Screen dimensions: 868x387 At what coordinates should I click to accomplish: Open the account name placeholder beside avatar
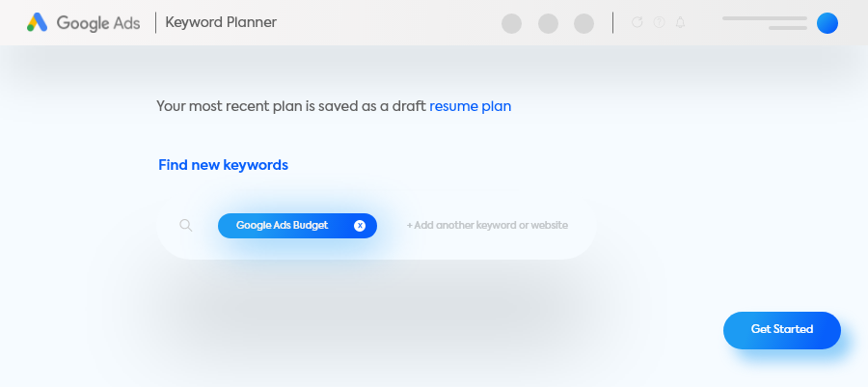(765, 23)
